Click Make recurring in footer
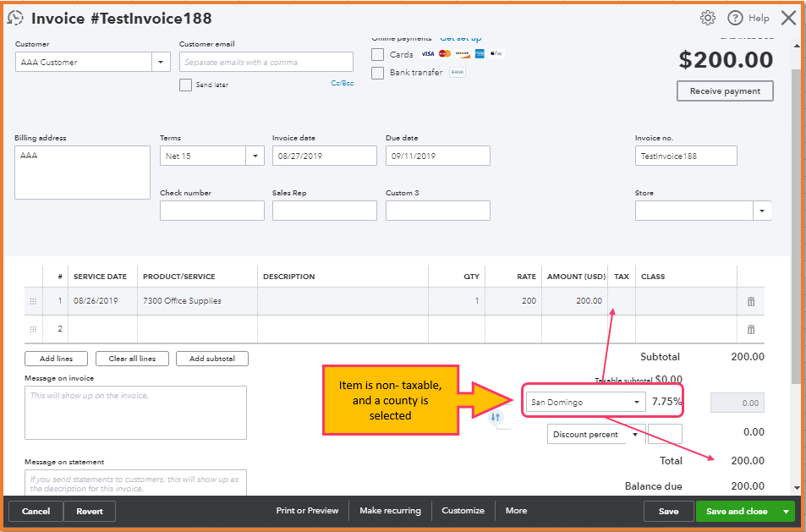This screenshot has height=532, width=806. coord(390,510)
